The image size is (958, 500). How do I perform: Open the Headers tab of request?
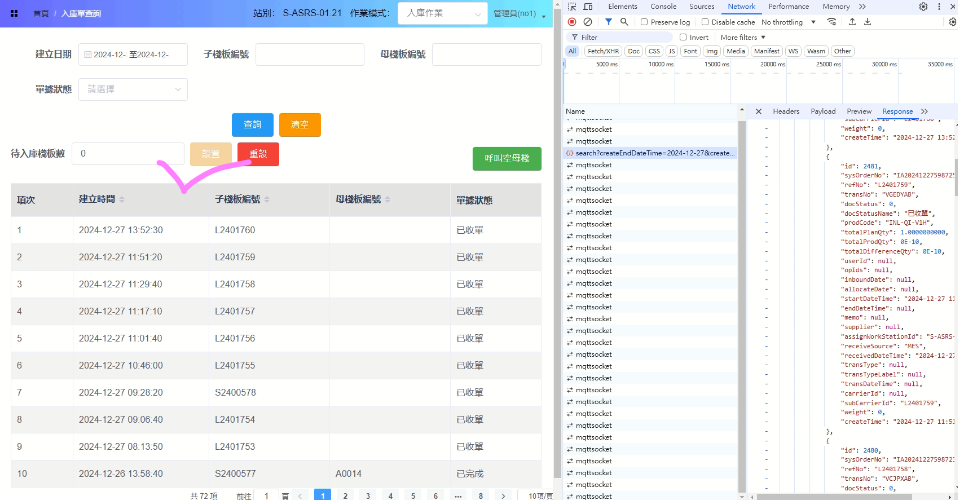point(786,111)
